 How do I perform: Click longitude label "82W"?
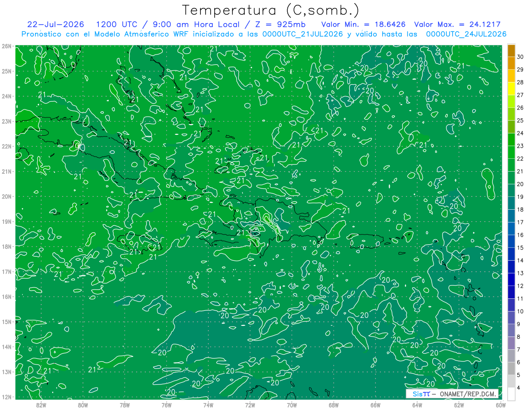(41, 405)
